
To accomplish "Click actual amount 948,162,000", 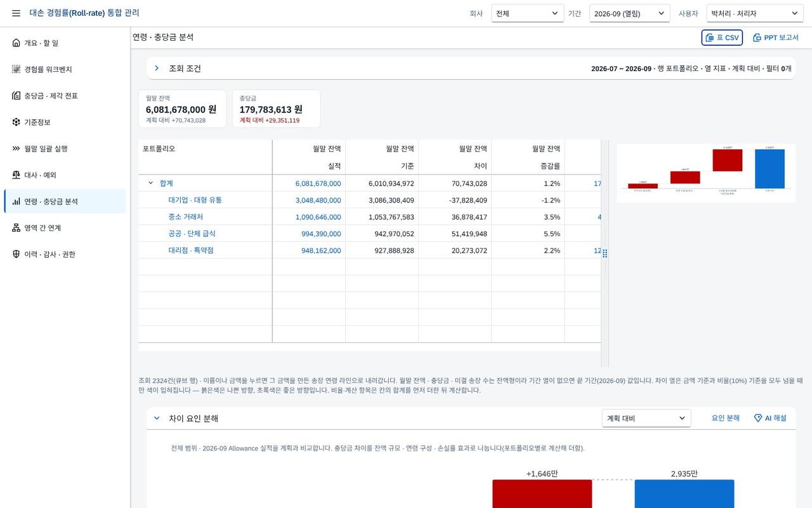I will coord(321,251).
